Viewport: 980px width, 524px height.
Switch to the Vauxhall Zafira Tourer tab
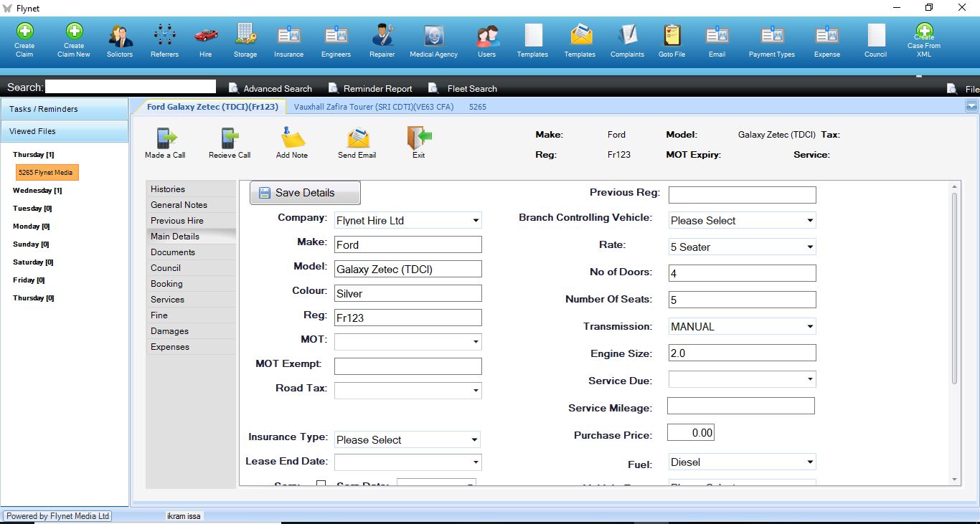click(x=373, y=107)
